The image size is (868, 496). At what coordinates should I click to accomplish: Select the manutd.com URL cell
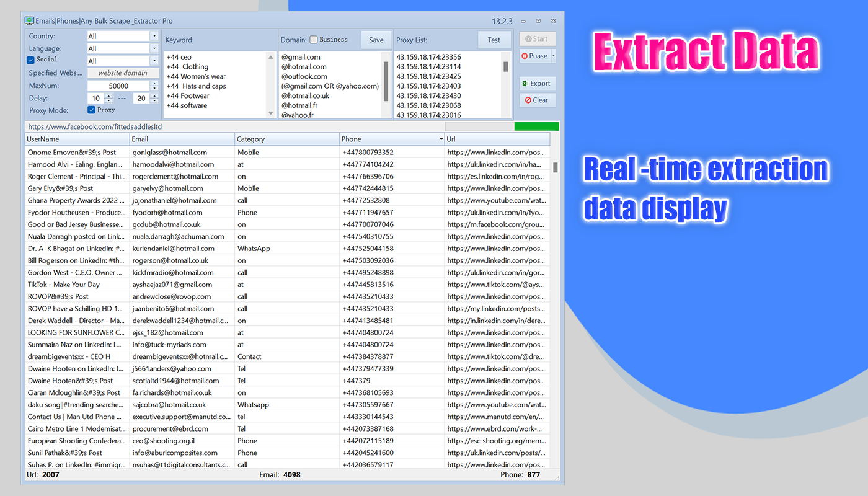pyautogui.click(x=497, y=417)
